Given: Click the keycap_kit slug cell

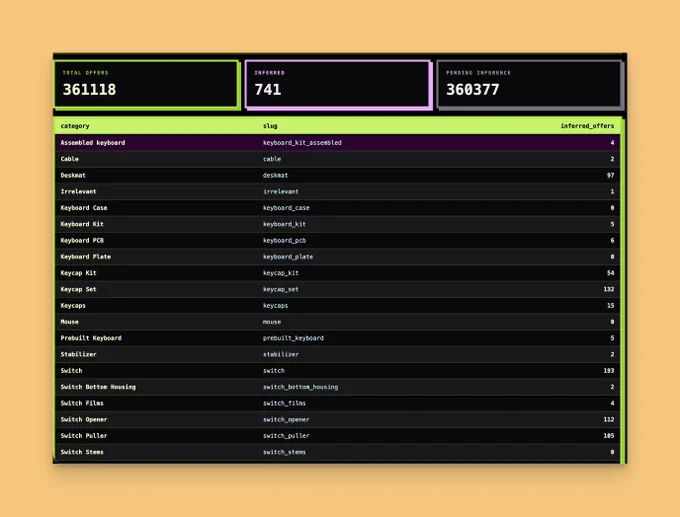Looking at the screenshot, I should click(281, 273).
